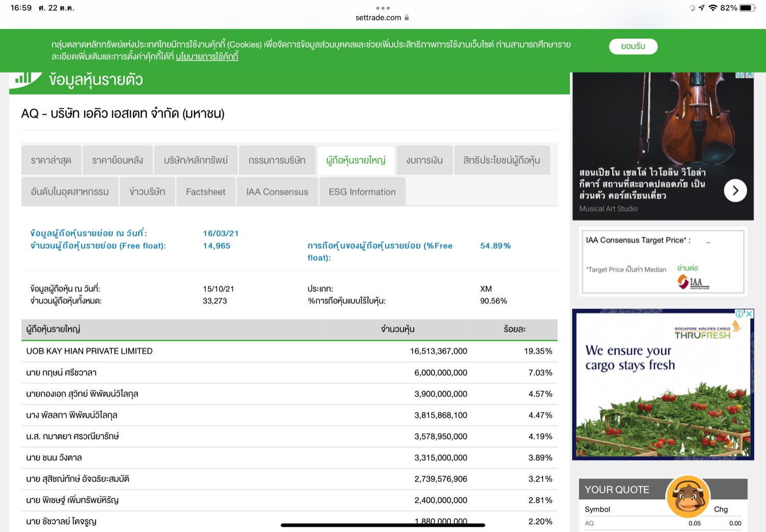Image resolution: width=766 pixels, height=532 pixels.
Task: Open the บริษัท/หลักทรัพย์ tab
Action: coord(196,160)
